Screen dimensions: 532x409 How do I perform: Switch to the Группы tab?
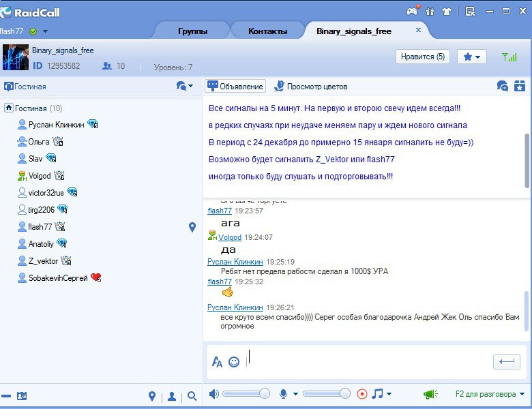192,31
